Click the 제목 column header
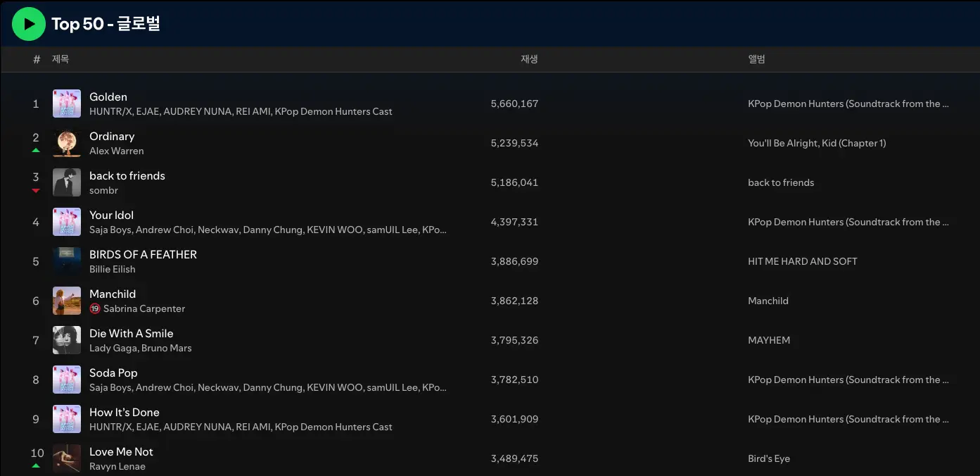Screen dimensions: 980x476 pyautogui.click(x=61, y=59)
